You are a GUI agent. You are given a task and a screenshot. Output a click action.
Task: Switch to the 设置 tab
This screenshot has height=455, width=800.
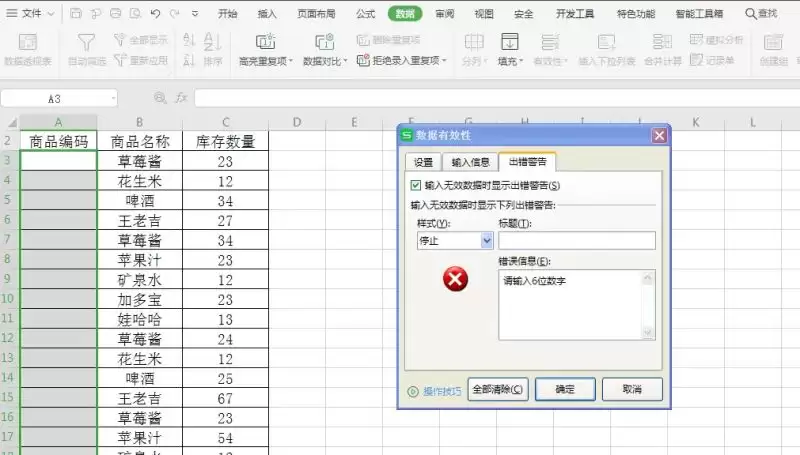[x=423, y=162]
